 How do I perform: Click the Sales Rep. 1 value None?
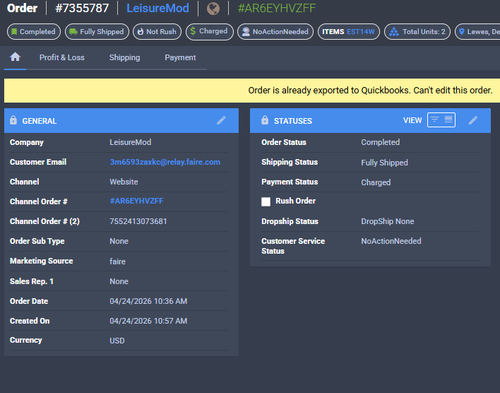coord(119,281)
